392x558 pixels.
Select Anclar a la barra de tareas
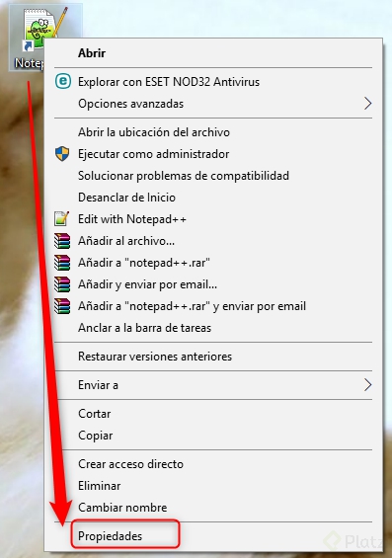tap(144, 328)
